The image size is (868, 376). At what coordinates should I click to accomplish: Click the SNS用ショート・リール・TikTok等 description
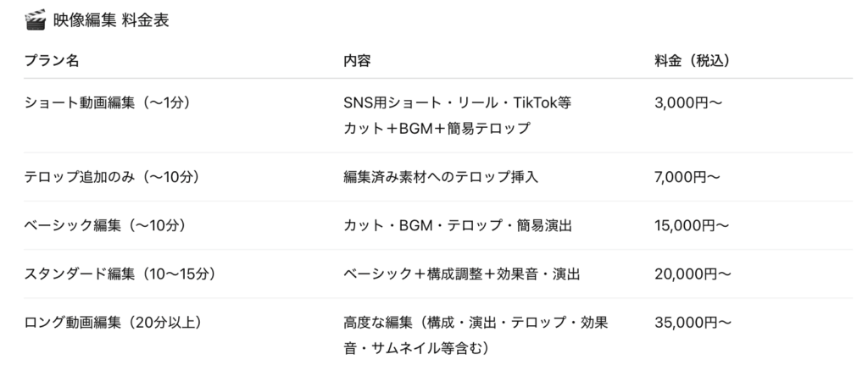pos(457,102)
